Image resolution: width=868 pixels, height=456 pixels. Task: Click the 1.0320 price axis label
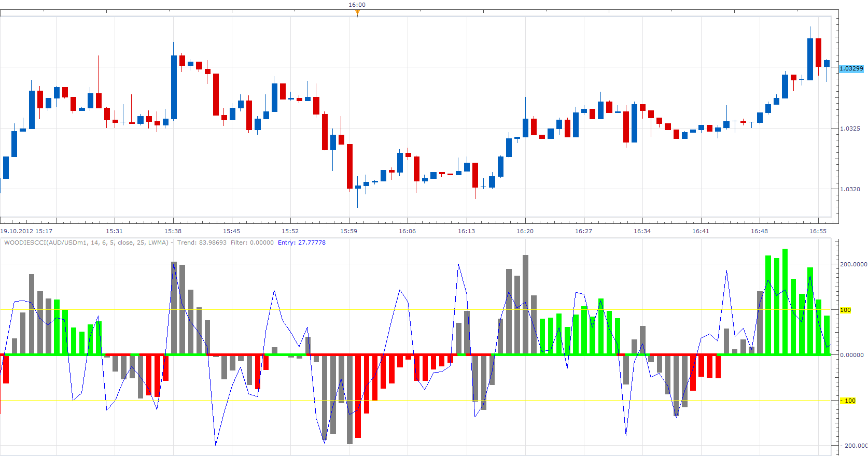pyautogui.click(x=850, y=189)
